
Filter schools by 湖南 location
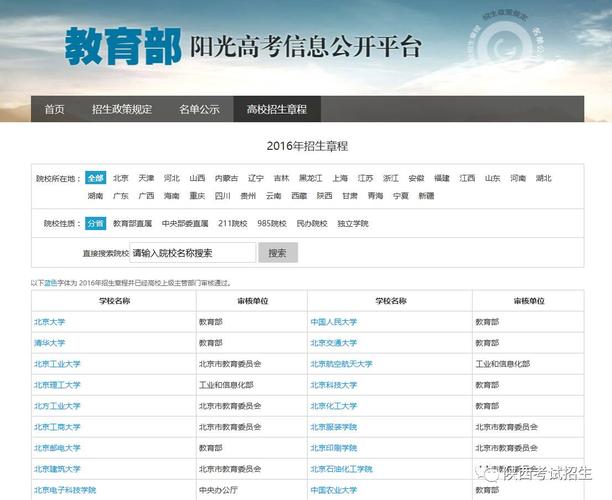click(96, 196)
